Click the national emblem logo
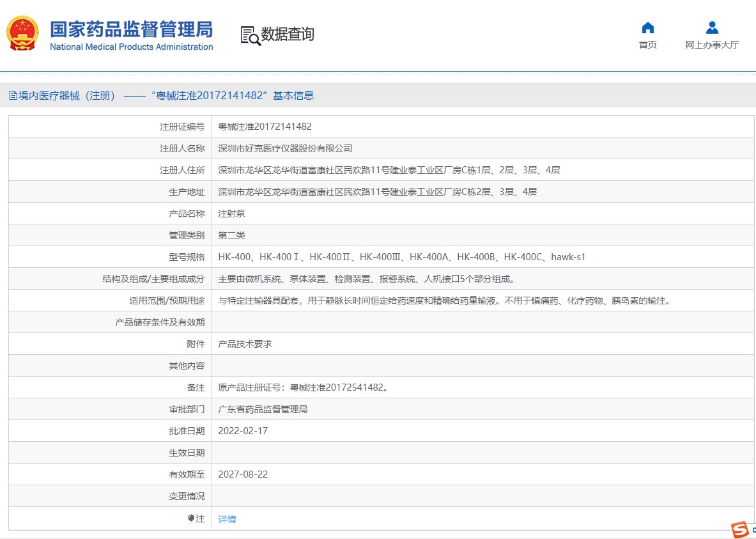756x539 pixels. [23, 34]
